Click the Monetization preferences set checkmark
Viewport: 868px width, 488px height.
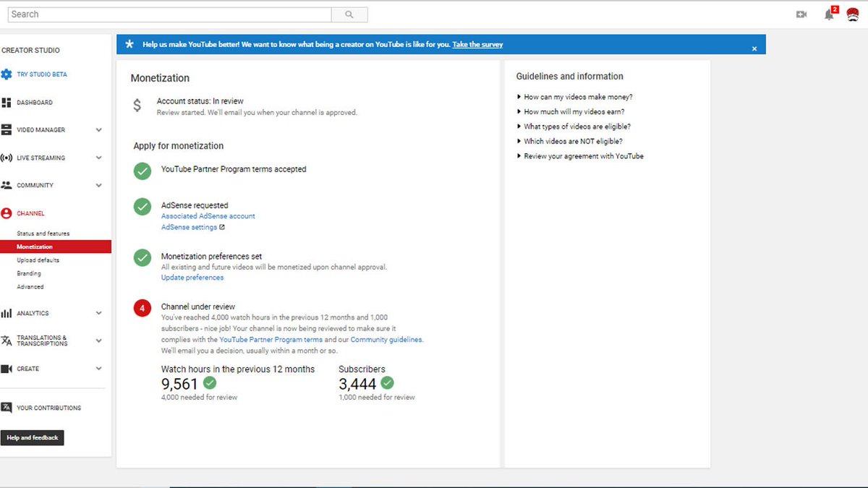point(142,257)
